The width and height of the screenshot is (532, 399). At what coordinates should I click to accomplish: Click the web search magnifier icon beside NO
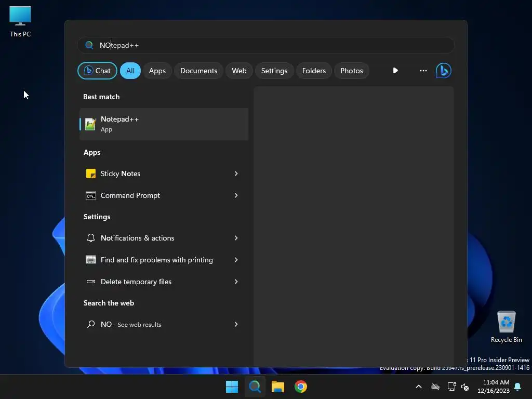[90, 324]
